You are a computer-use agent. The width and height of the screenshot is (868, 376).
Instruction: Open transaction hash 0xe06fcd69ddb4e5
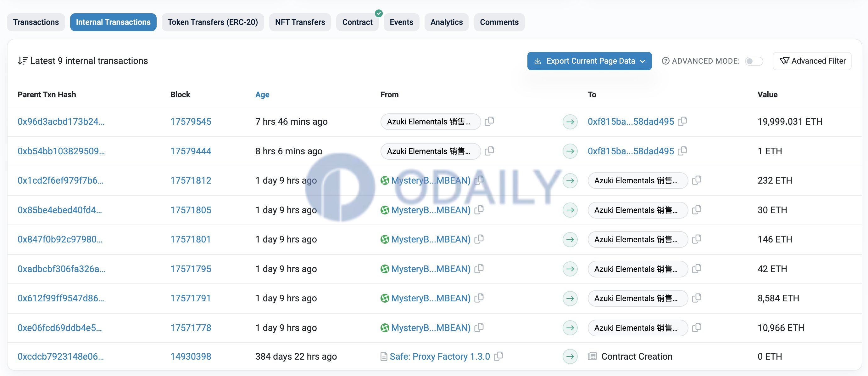[60, 328]
